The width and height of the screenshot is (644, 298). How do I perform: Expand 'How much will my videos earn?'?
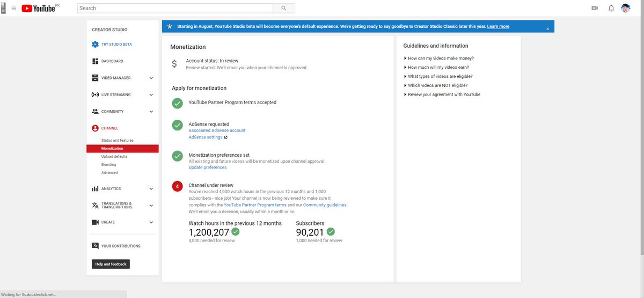[436, 67]
